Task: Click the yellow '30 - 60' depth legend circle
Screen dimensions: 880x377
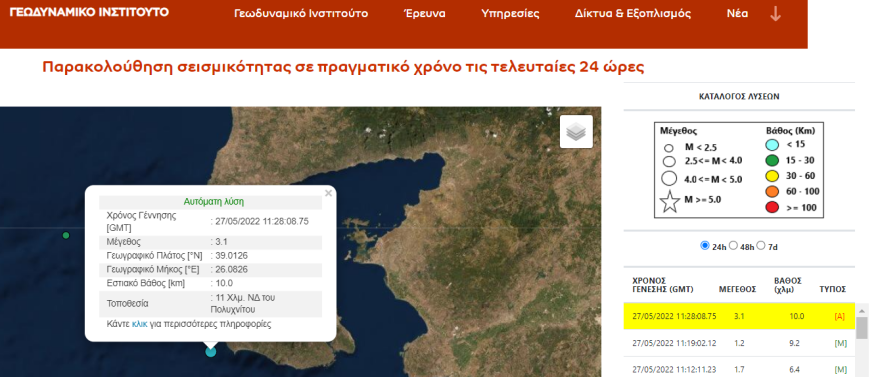Action: pyautogui.click(x=773, y=177)
